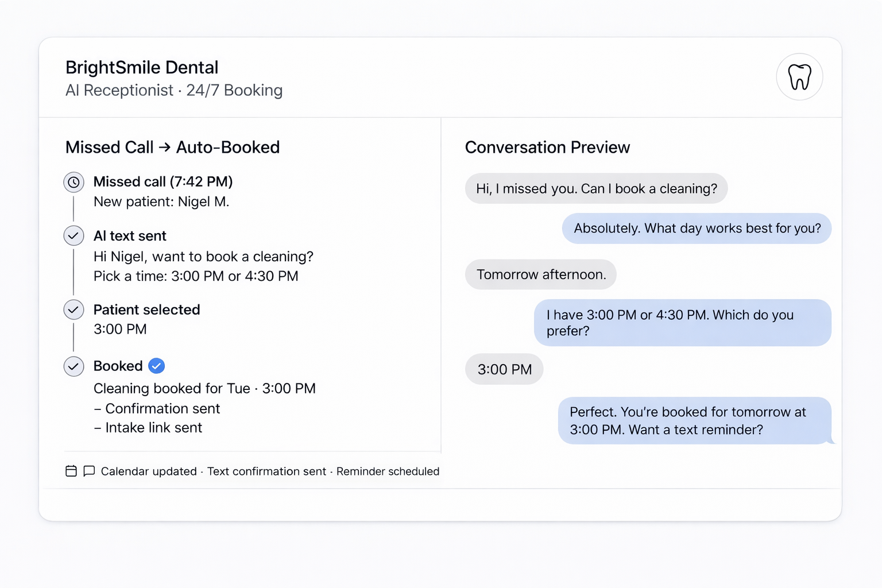The height and width of the screenshot is (588, 882).
Task: Select the Conversation Preview heading
Action: tap(547, 148)
